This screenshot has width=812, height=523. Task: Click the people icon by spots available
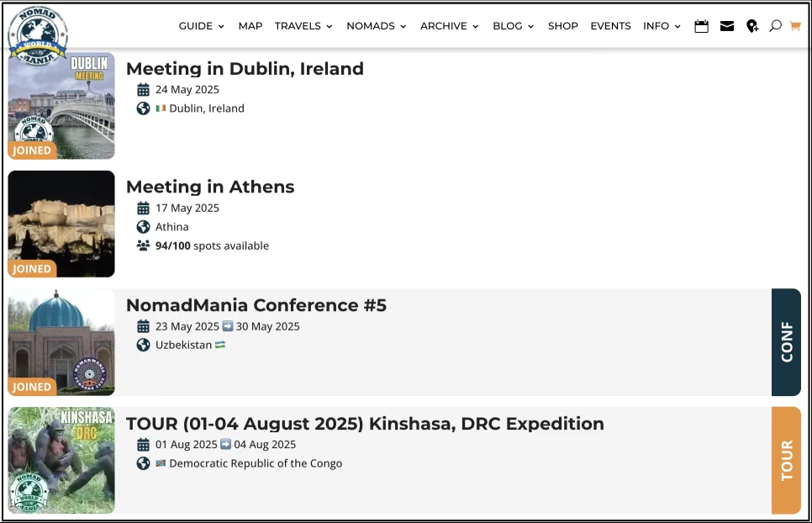143,246
